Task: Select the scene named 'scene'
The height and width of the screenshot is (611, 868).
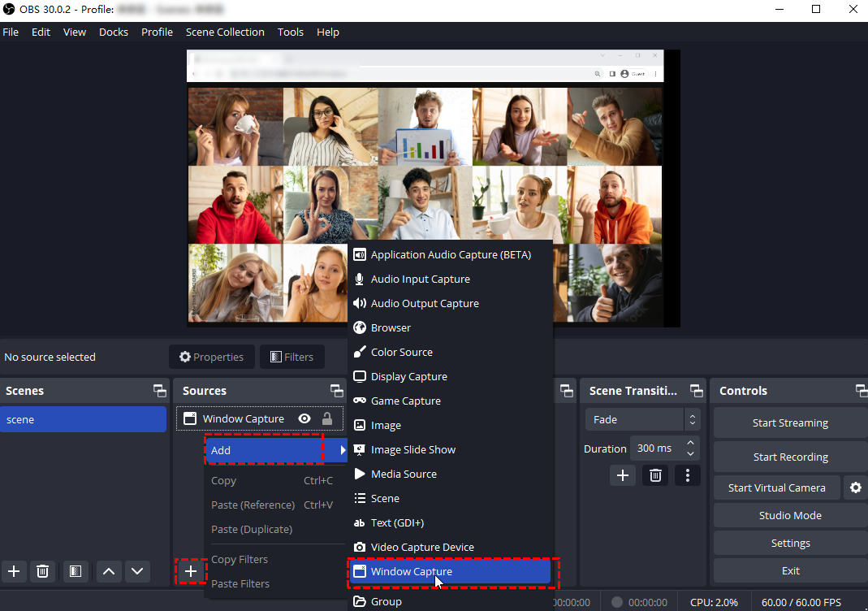Action: (84, 418)
